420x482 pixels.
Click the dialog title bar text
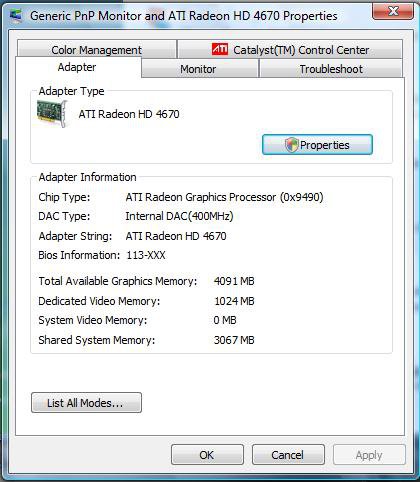coord(184,16)
